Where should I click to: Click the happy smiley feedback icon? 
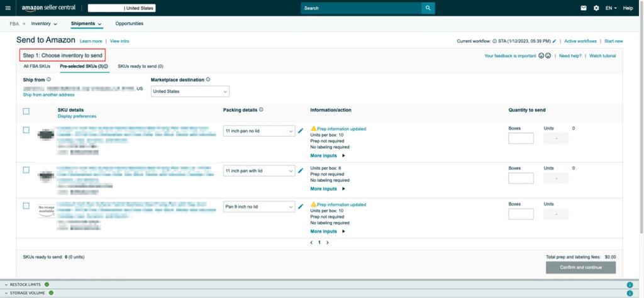(541, 56)
